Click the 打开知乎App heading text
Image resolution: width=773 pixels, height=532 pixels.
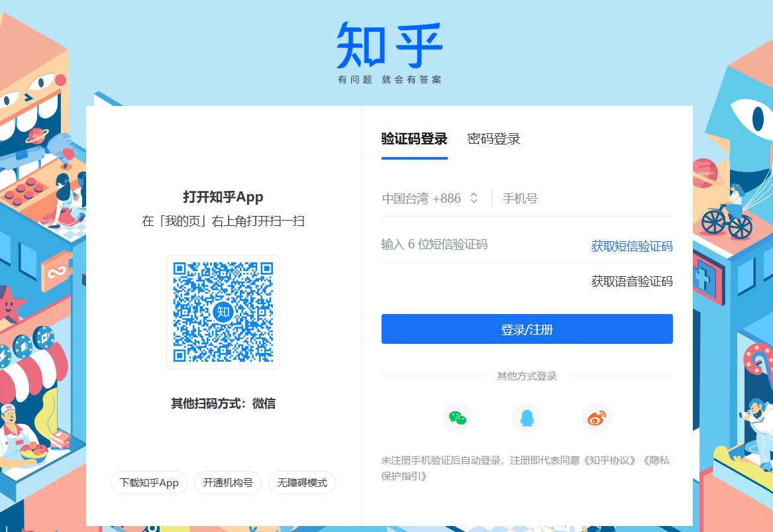223,197
